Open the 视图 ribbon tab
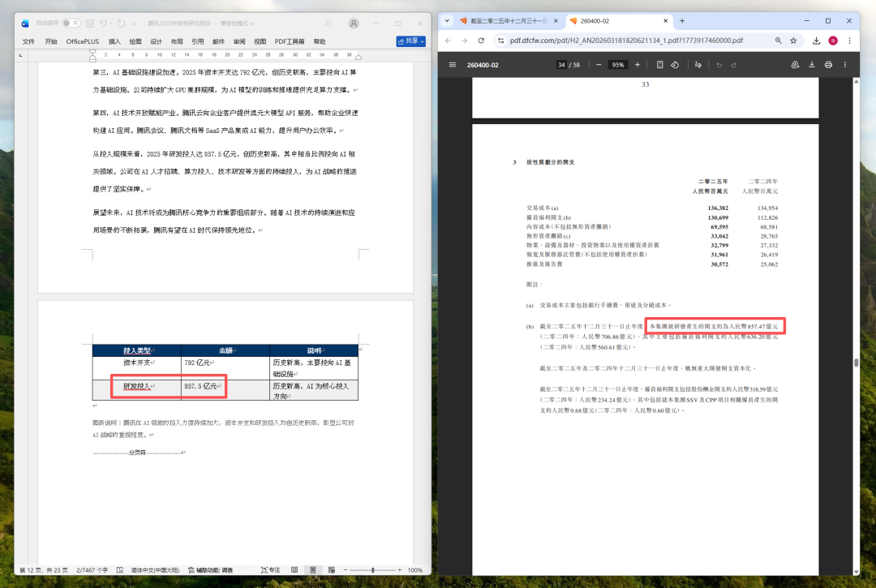The height and width of the screenshot is (588, 876). click(260, 41)
